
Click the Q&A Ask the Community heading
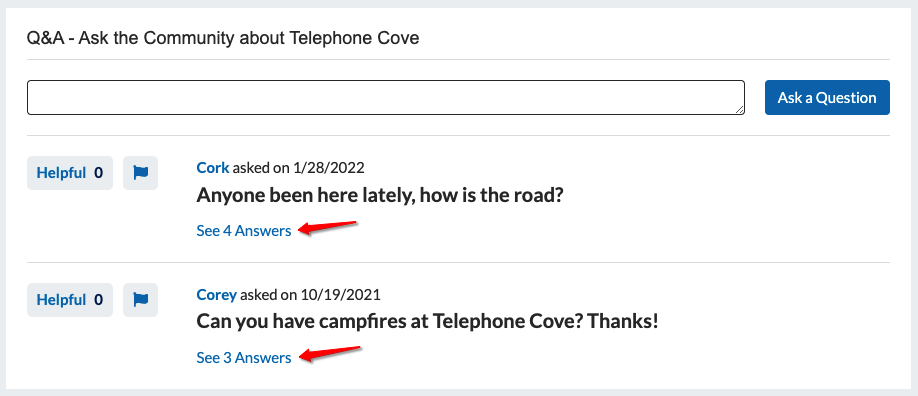coord(223,39)
